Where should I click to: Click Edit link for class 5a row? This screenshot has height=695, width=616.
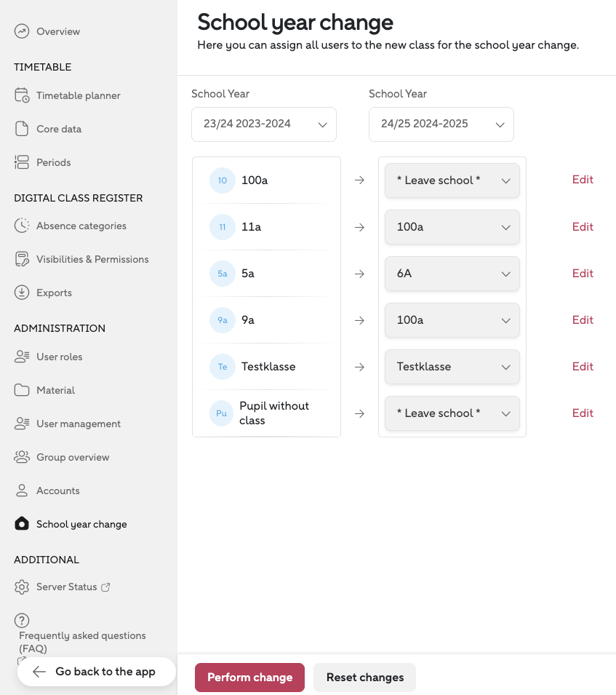pyautogui.click(x=583, y=274)
